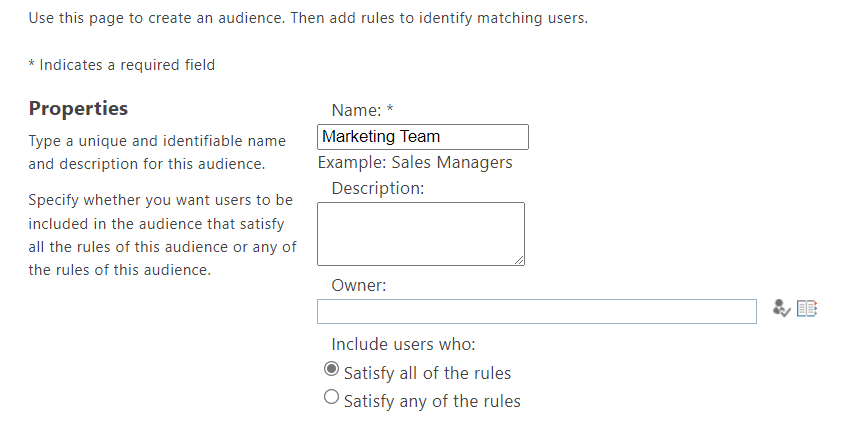Click the Check Names icon beside Owner

coord(781,308)
